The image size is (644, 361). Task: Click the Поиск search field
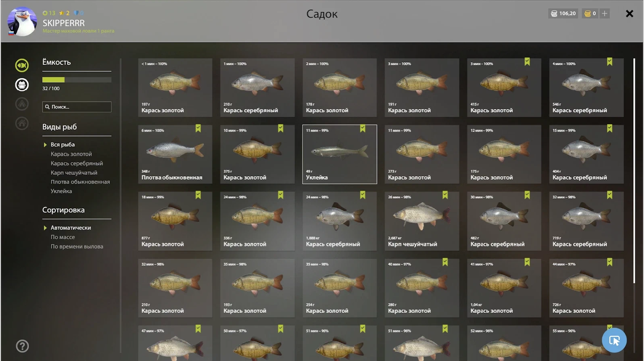[x=77, y=107]
